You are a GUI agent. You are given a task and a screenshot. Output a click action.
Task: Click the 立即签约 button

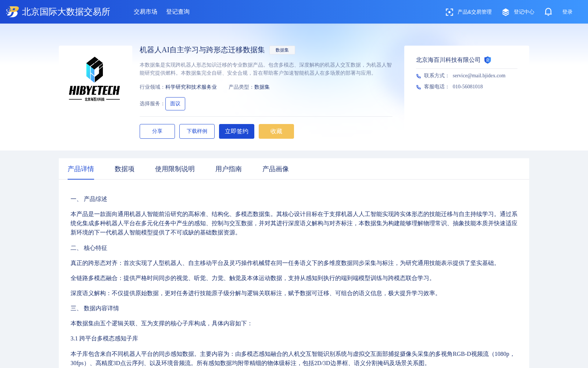(237, 131)
